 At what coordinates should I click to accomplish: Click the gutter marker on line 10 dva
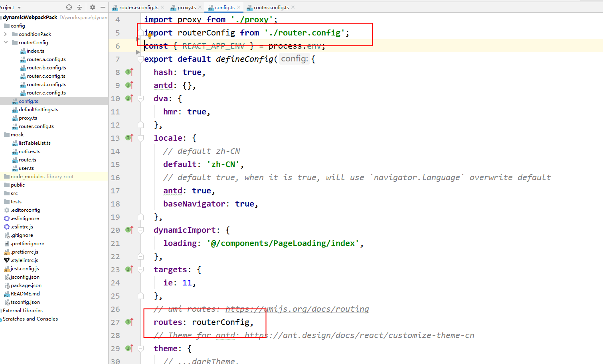[x=129, y=98]
